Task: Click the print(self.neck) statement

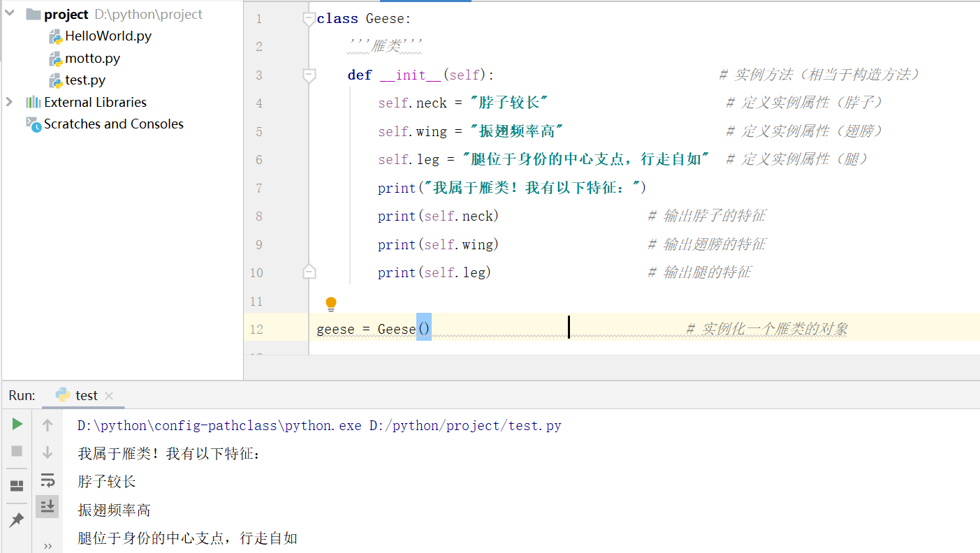Action: point(439,216)
